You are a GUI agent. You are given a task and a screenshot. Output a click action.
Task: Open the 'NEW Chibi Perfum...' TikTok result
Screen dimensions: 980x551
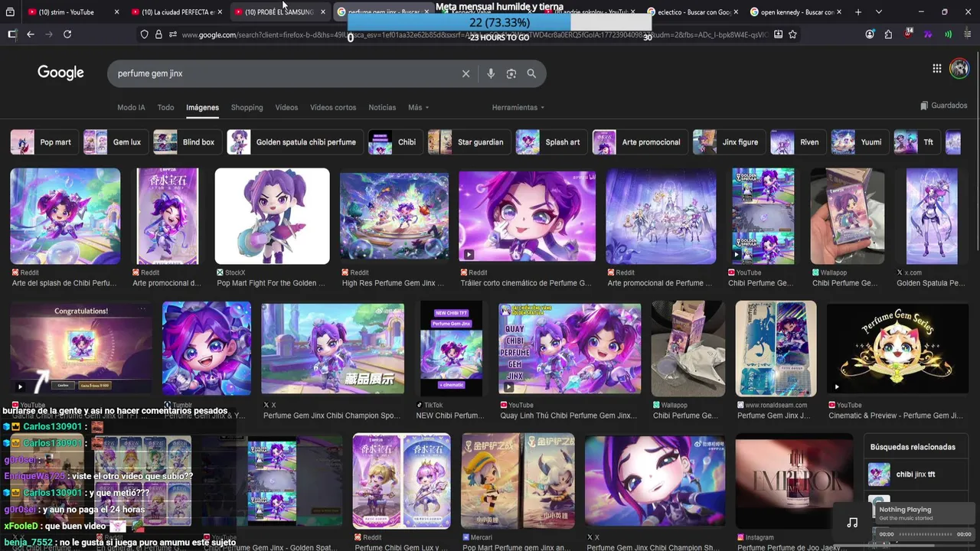451,349
